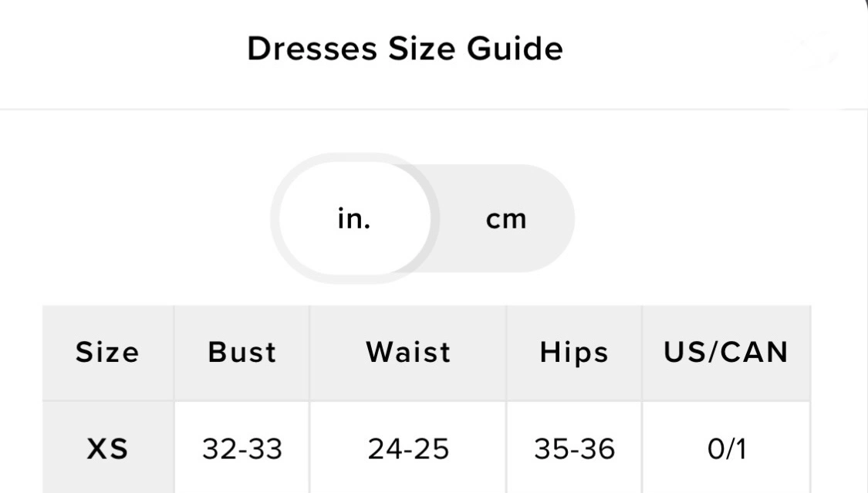The image size is (868, 493).
Task: Click the white knob of unit toggle
Action: 354,219
